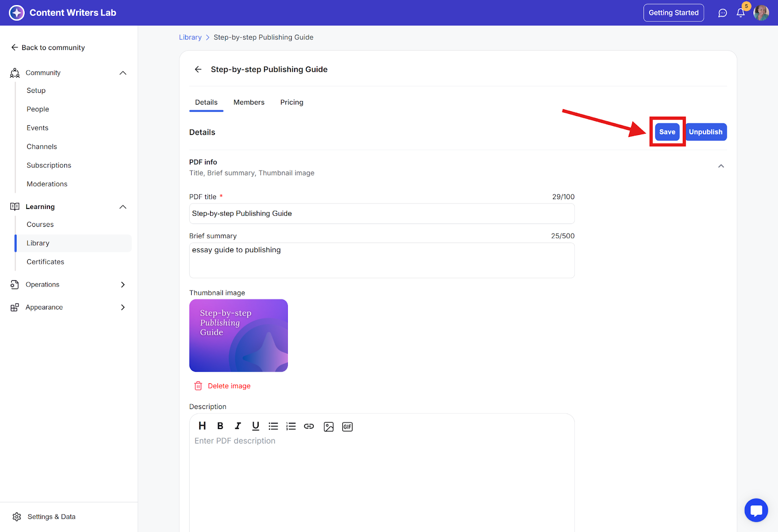Insert a GIF into the description
This screenshot has width=778, height=532.
point(347,427)
